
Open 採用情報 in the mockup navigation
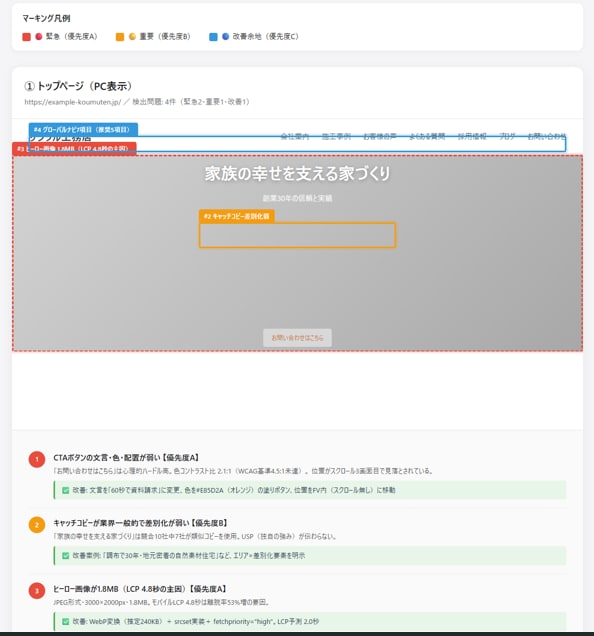[472, 137]
